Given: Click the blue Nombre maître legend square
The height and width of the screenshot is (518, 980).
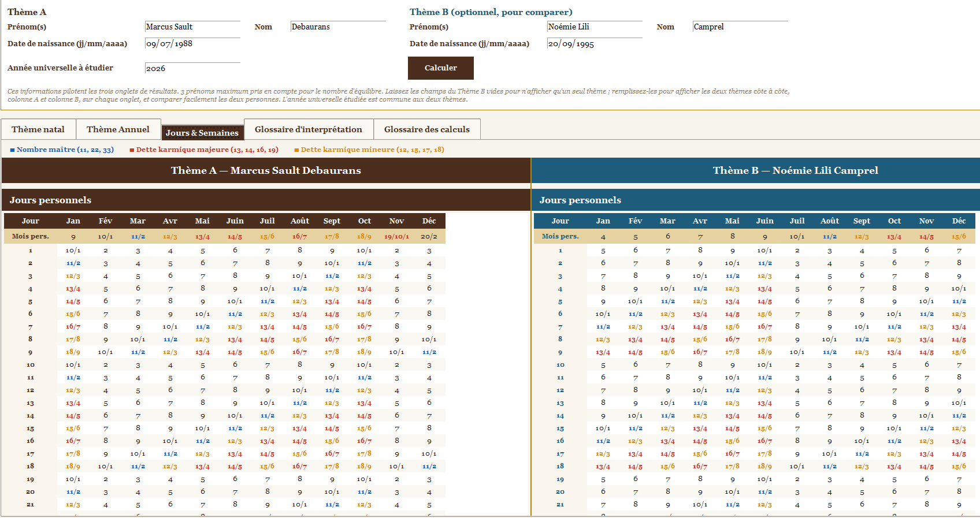Looking at the screenshot, I should (12, 150).
